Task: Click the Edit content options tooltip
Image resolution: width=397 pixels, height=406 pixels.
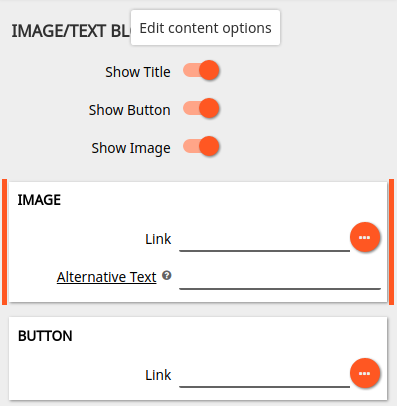Action: pos(205,28)
